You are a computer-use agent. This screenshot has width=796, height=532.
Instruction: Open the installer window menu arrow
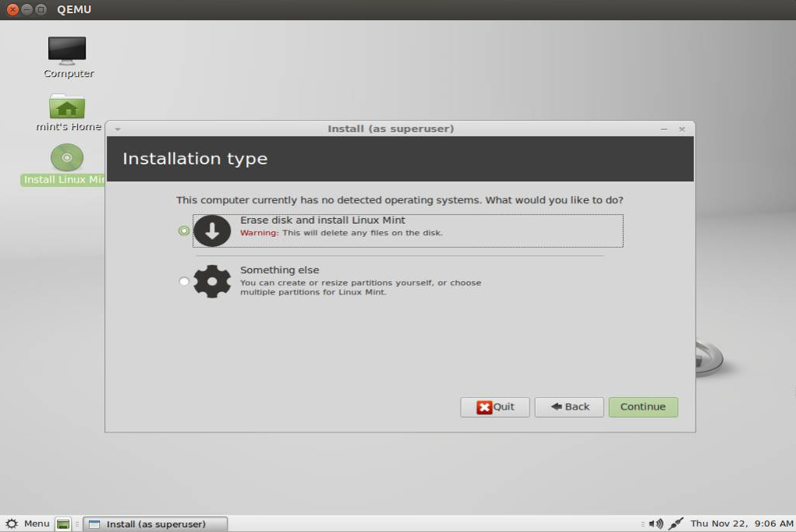coord(118,129)
